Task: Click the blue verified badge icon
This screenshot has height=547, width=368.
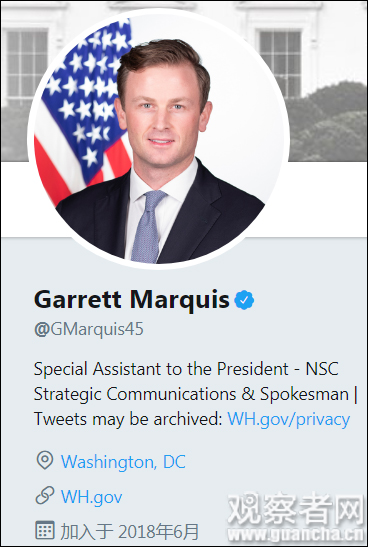Action: (x=244, y=300)
